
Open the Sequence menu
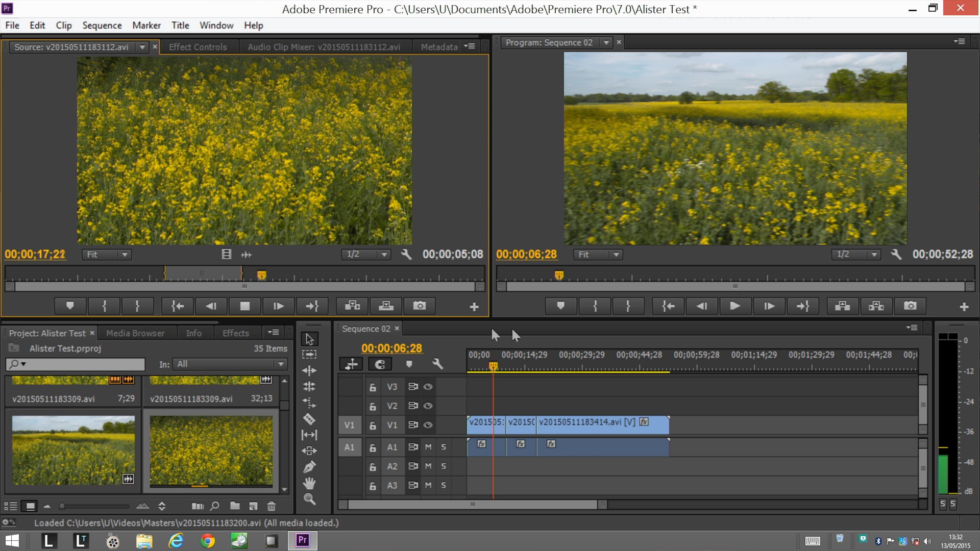(x=102, y=26)
